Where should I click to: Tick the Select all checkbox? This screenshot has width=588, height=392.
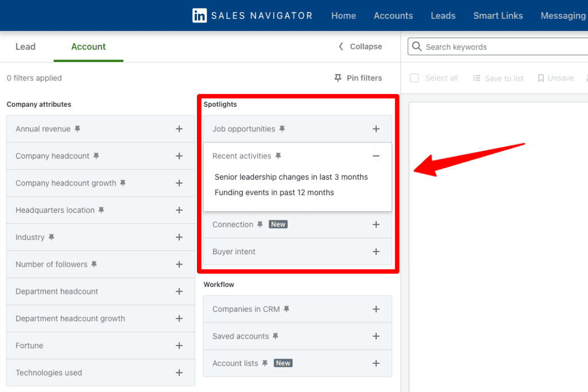pos(415,78)
